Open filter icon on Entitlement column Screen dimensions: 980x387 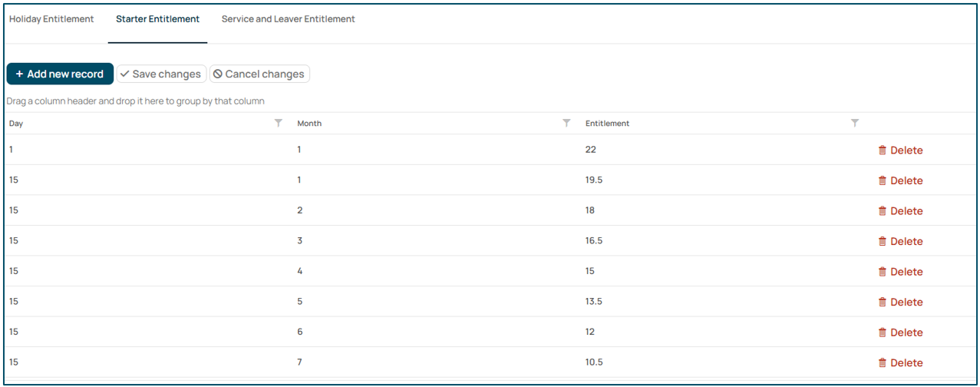(855, 123)
